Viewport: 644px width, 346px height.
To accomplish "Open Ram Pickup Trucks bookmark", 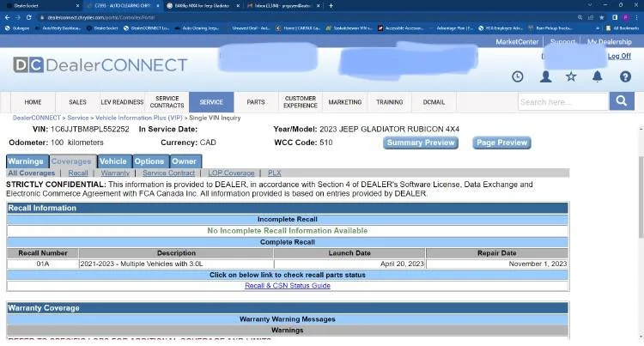I will [550, 28].
